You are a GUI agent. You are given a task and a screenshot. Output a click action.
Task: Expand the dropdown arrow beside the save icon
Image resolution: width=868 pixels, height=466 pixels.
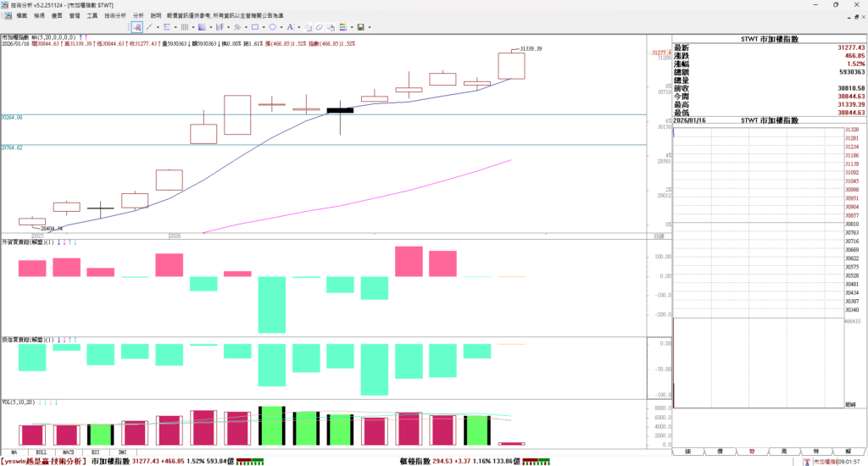370,27
